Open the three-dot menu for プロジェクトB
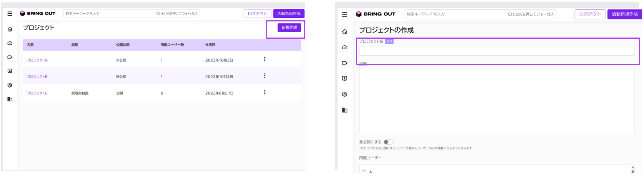 pyautogui.click(x=265, y=76)
